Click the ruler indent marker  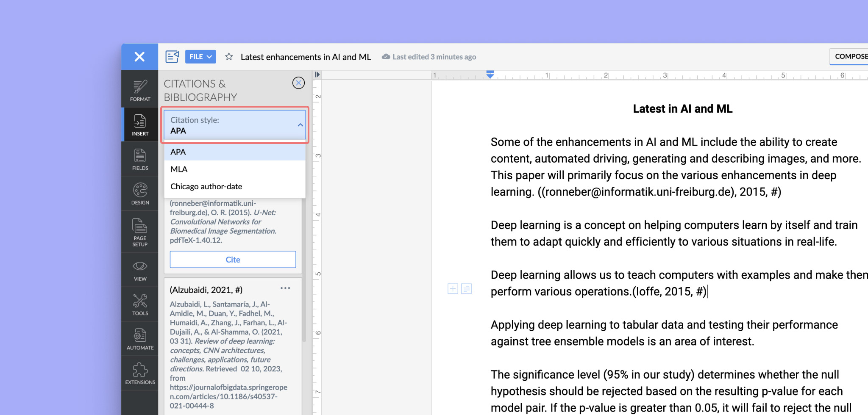click(x=490, y=75)
